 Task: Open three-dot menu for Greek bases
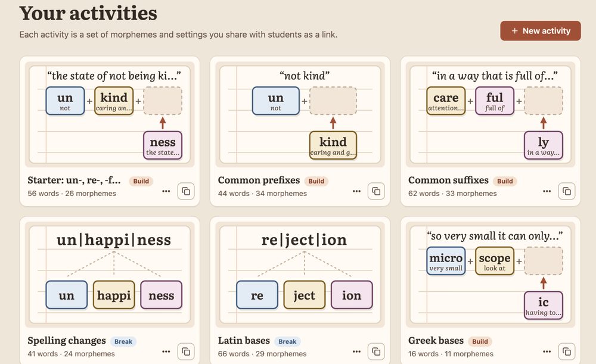click(x=547, y=351)
